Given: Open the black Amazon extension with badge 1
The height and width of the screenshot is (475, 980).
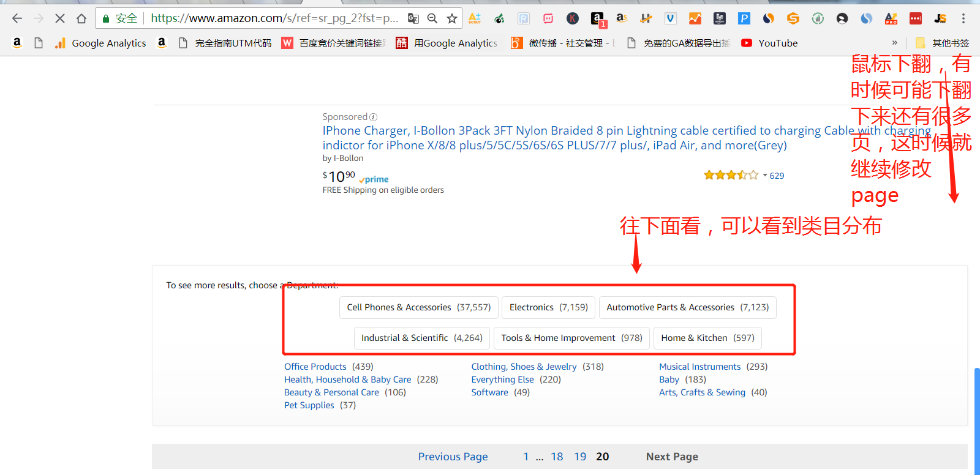Looking at the screenshot, I should click(x=598, y=20).
